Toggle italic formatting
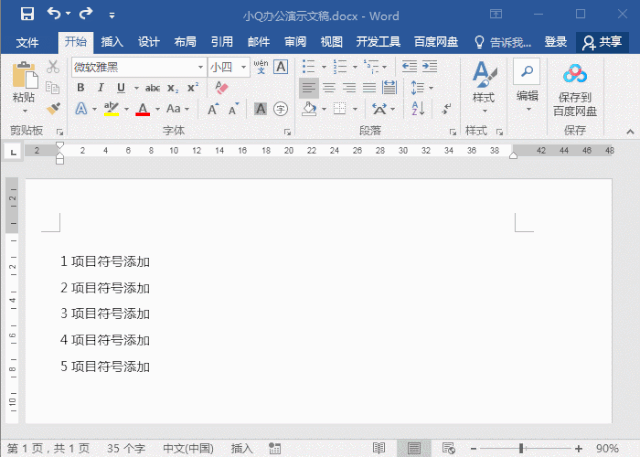This screenshot has height=457, width=640. pyautogui.click(x=100, y=87)
